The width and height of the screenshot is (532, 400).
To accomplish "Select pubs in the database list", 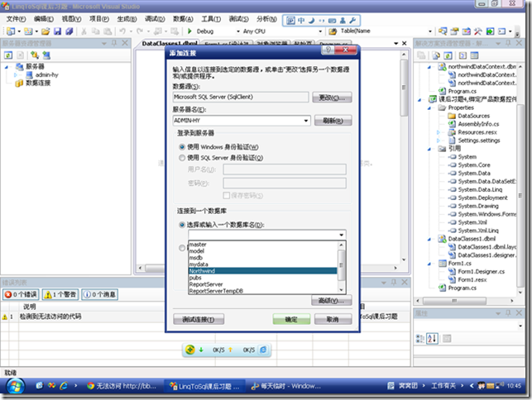I will tap(262, 278).
